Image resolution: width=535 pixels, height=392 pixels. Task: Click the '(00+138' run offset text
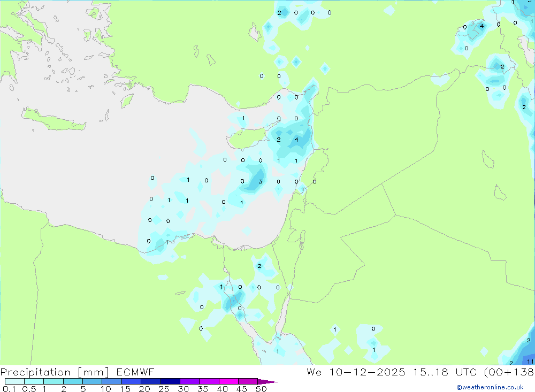(509, 372)
